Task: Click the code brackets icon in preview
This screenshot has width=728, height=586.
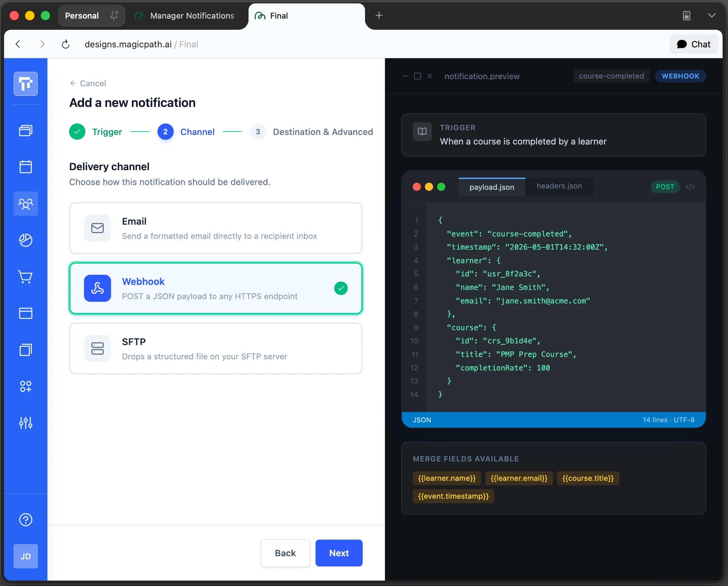Action: (690, 187)
